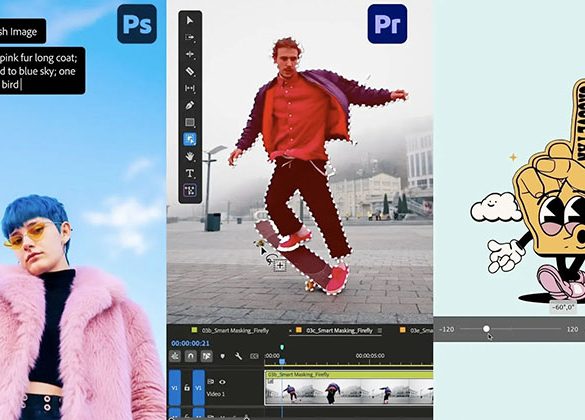Click the captions track options icon
Viewport: 585px width, 420px height.
pos(254,356)
